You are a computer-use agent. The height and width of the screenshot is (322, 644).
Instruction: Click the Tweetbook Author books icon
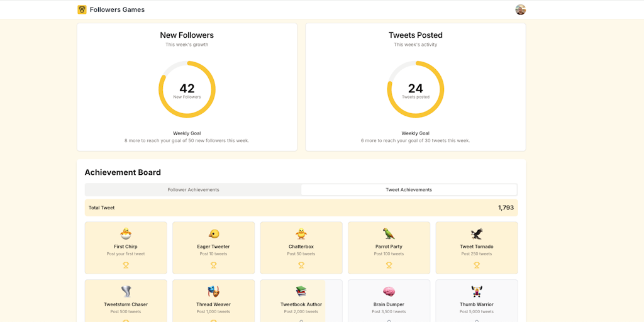(301, 292)
